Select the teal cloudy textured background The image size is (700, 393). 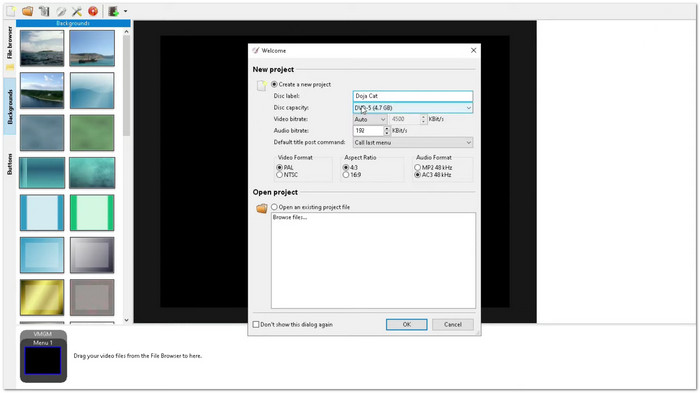(x=92, y=172)
